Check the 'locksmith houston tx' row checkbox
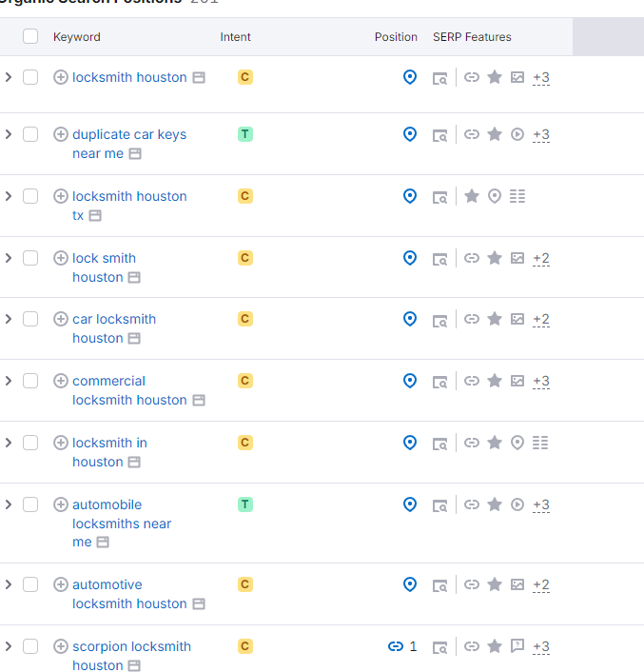Image resolution: width=644 pixels, height=672 pixels. coord(30,196)
